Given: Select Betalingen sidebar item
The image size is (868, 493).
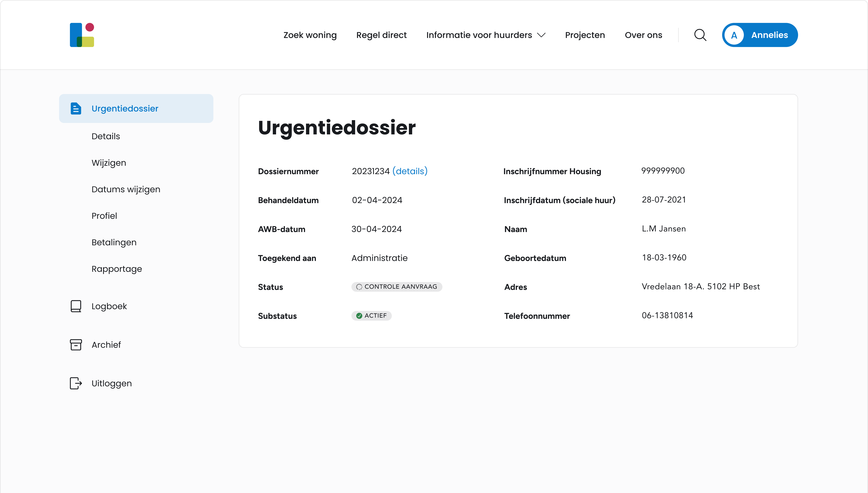Looking at the screenshot, I should click(114, 242).
